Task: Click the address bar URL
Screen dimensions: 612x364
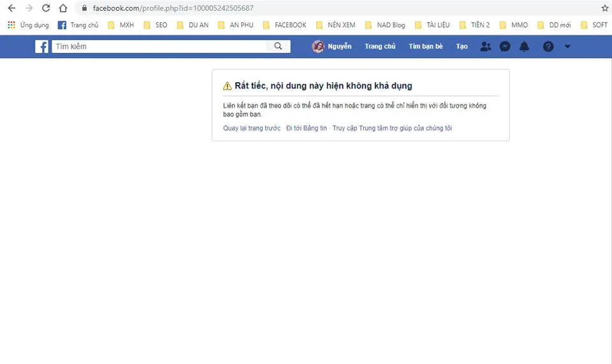Action: click(173, 8)
